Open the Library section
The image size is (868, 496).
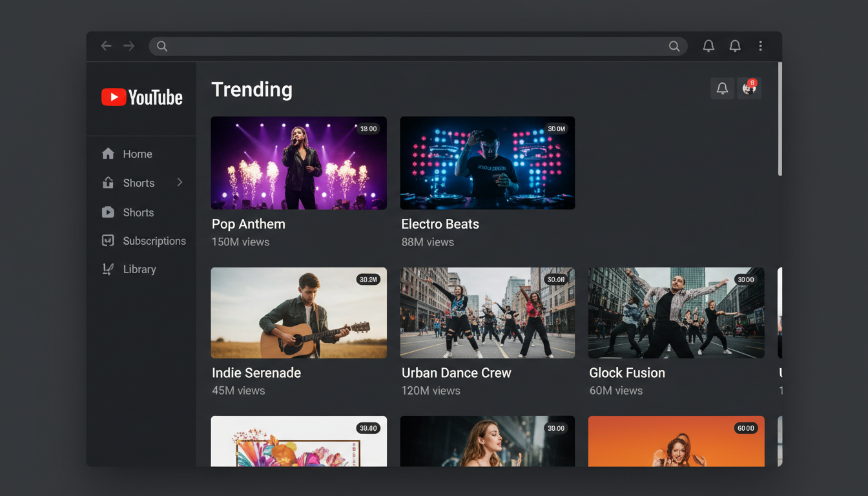(x=139, y=269)
